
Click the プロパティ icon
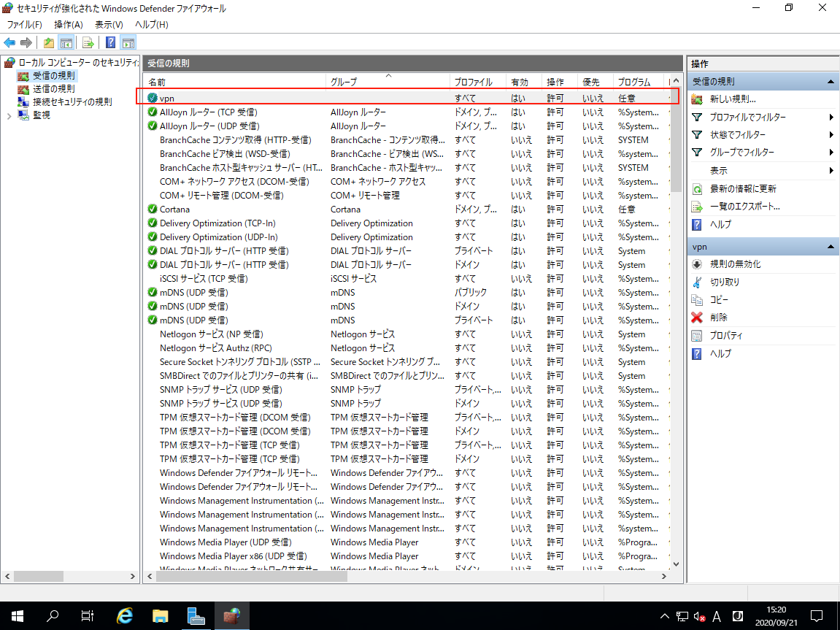tap(697, 335)
